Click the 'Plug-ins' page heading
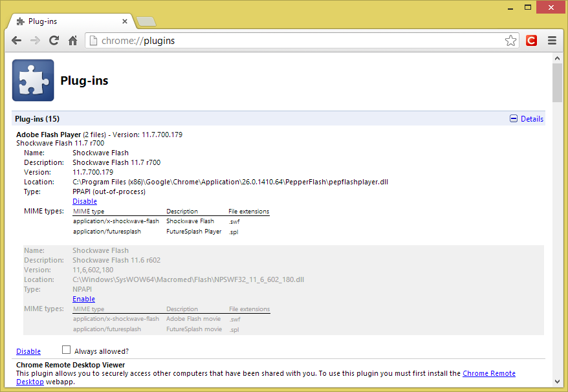The width and height of the screenshot is (568, 392). click(84, 80)
